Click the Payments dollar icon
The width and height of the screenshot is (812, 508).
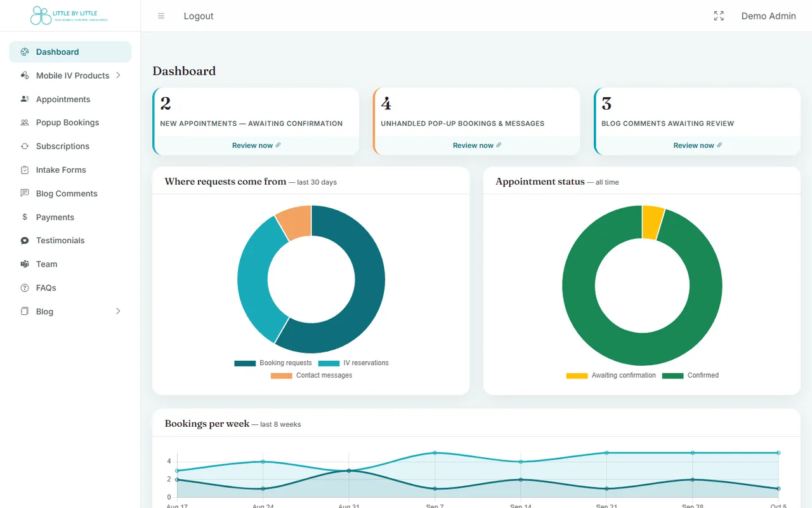click(25, 217)
